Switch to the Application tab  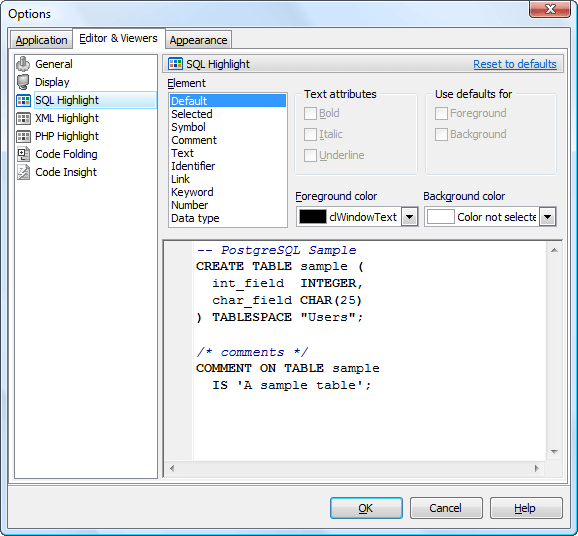pos(41,40)
